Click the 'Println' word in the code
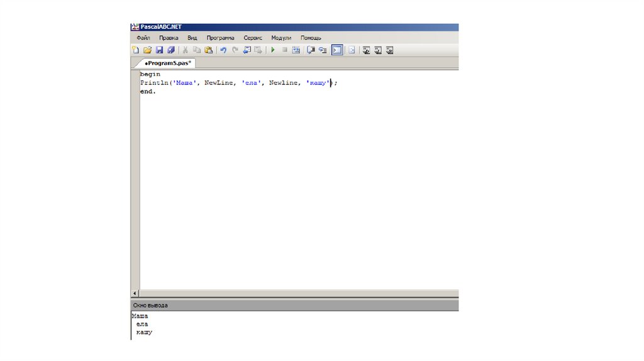This screenshot has width=644, height=361. click(x=154, y=83)
